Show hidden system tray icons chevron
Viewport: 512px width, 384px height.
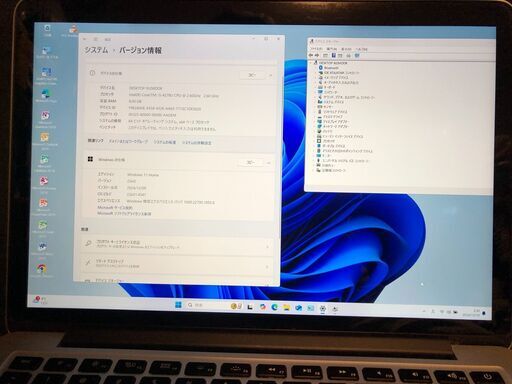pos(424,311)
